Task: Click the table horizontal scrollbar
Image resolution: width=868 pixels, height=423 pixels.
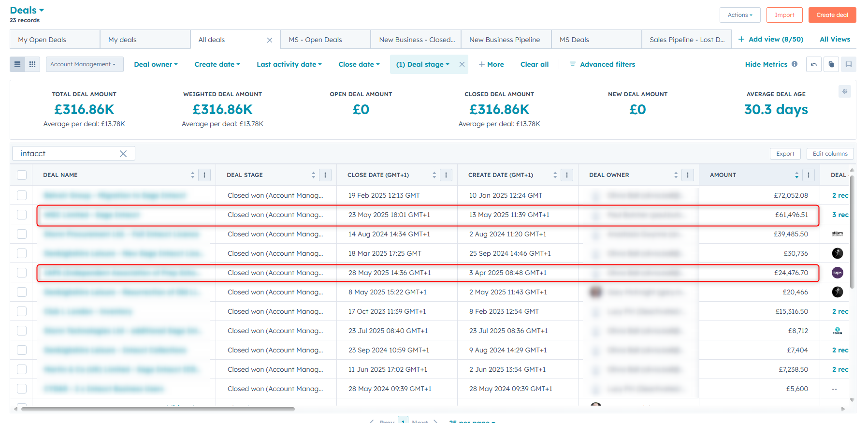Action: click(x=158, y=409)
